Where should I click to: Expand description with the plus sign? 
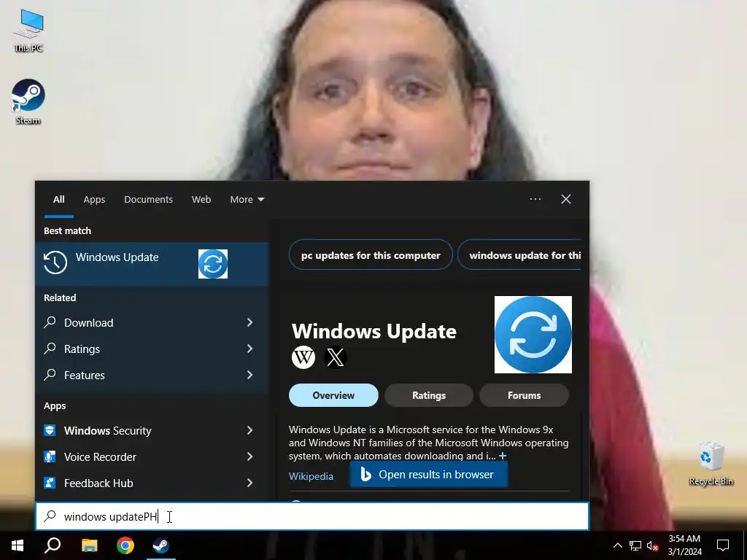503,456
